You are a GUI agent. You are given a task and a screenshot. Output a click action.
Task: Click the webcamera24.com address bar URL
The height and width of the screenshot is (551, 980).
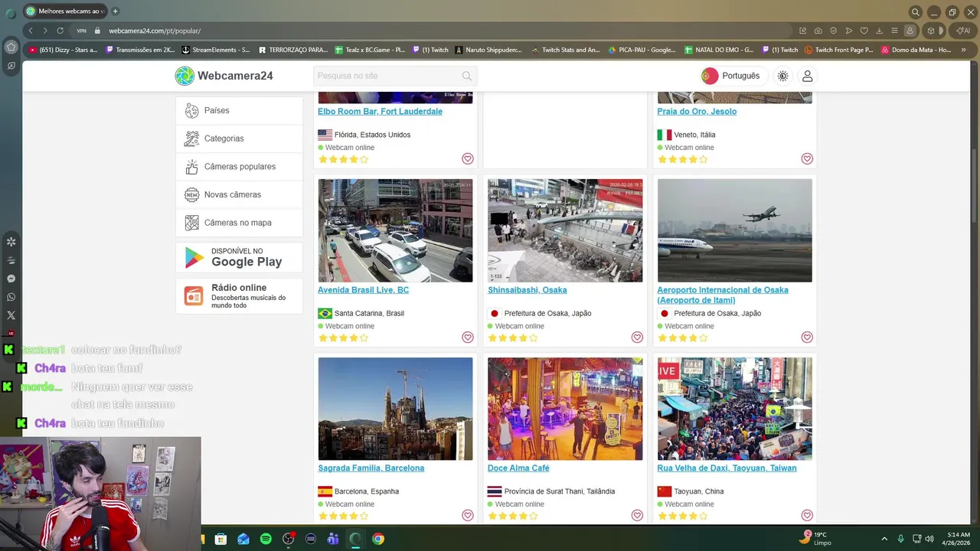(x=155, y=31)
